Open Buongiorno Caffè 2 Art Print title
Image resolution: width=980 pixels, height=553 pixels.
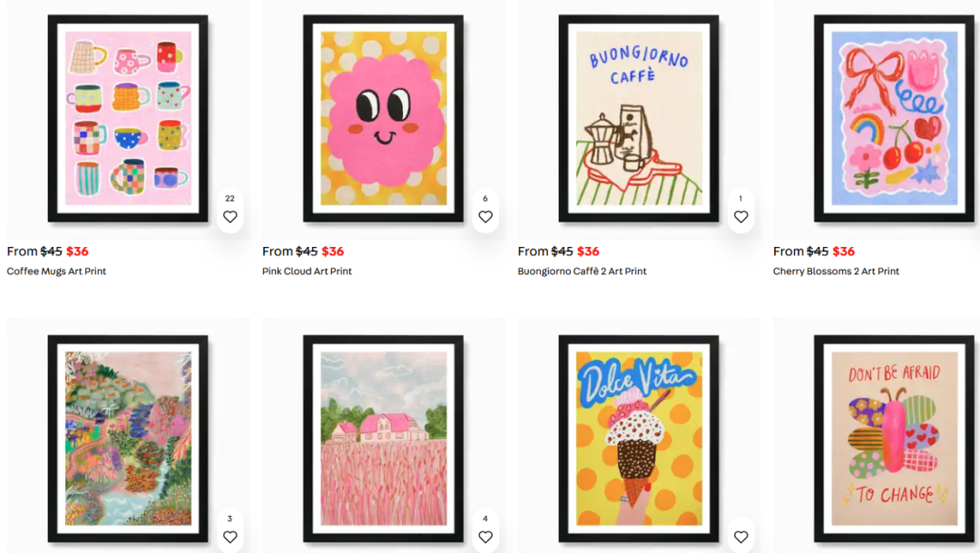[x=582, y=271]
